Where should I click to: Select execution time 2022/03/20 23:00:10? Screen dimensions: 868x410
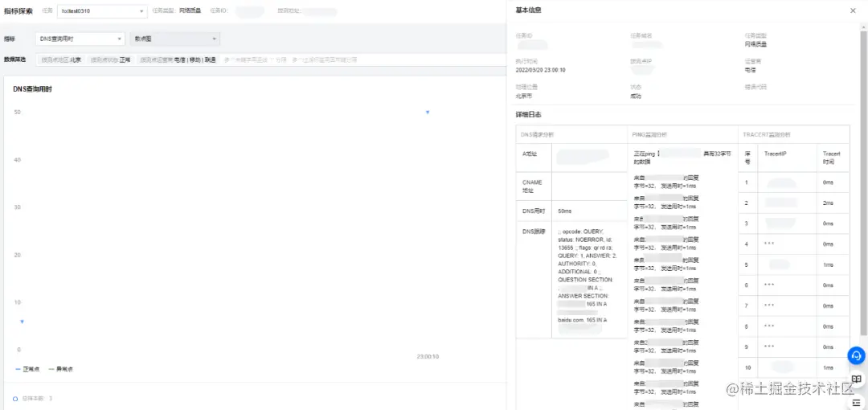540,71
